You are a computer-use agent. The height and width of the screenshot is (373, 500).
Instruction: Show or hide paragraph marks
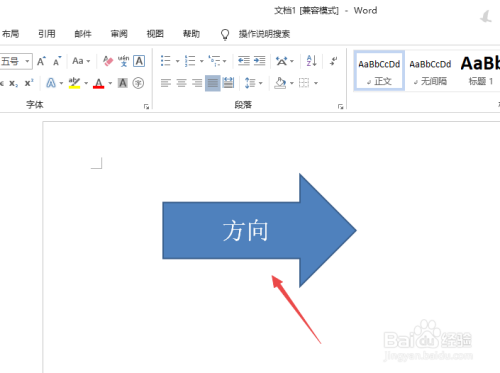[333, 61]
